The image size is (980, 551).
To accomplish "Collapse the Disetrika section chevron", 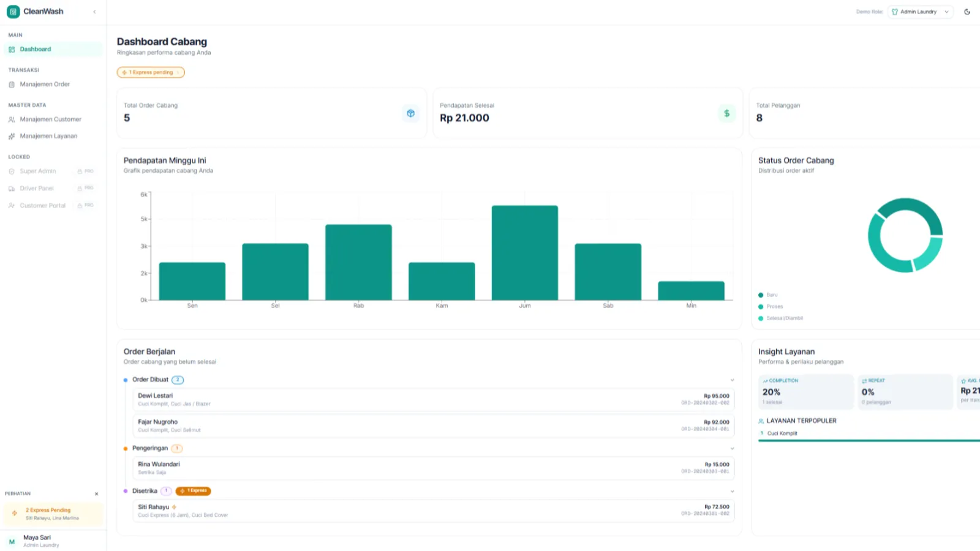I will pos(732,492).
